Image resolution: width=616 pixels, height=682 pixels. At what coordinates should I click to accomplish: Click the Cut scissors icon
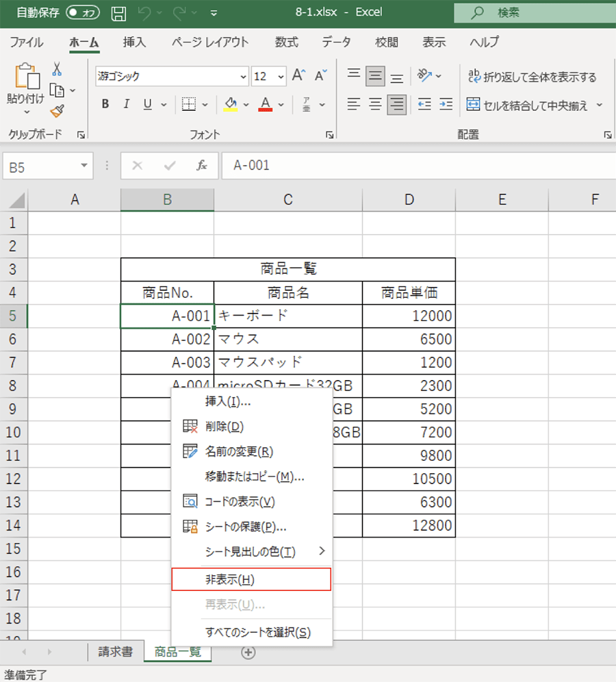[57, 69]
